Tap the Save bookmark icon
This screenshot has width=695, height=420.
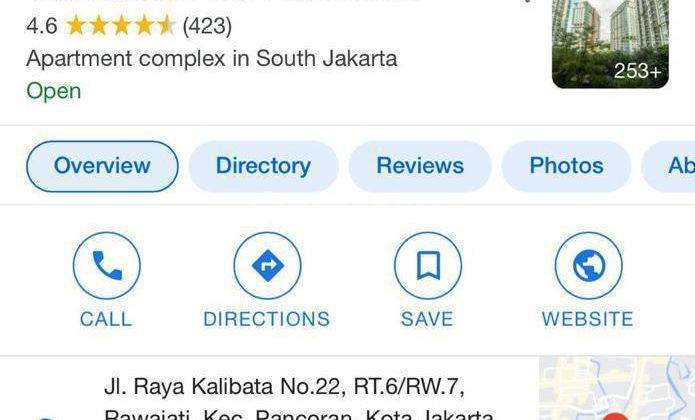pyautogui.click(x=428, y=266)
